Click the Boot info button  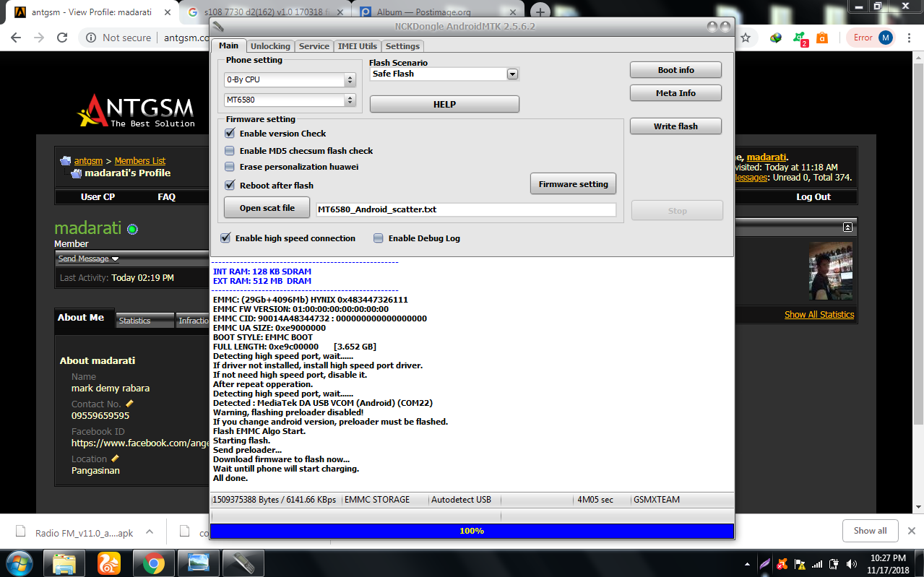coord(676,70)
